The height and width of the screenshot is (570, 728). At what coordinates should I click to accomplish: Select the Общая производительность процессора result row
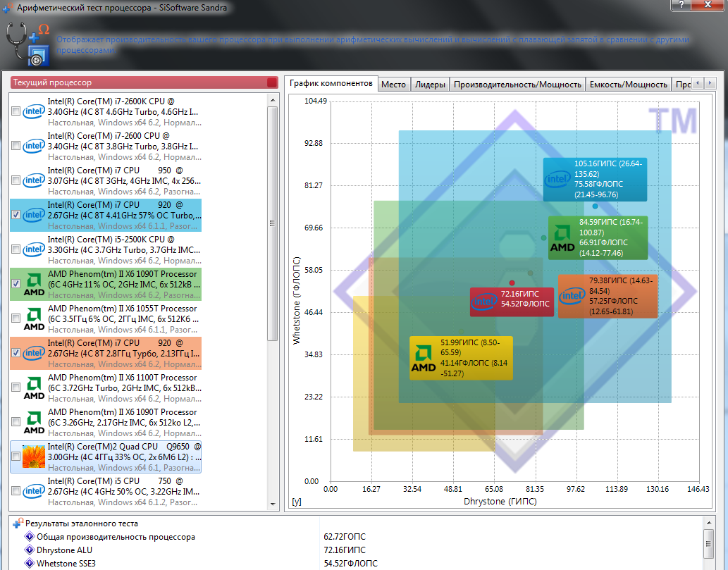357,537
